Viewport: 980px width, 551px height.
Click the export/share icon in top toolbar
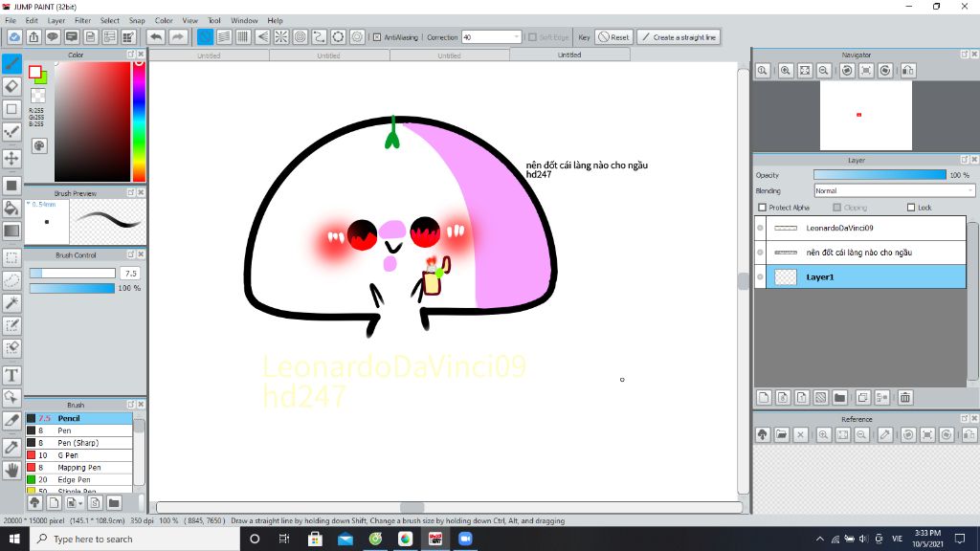(33, 37)
